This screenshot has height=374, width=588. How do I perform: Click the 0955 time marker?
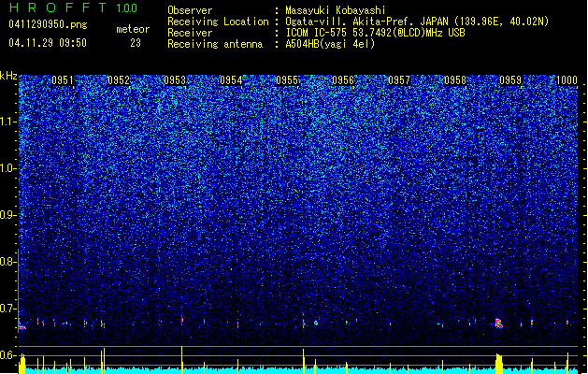click(287, 79)
